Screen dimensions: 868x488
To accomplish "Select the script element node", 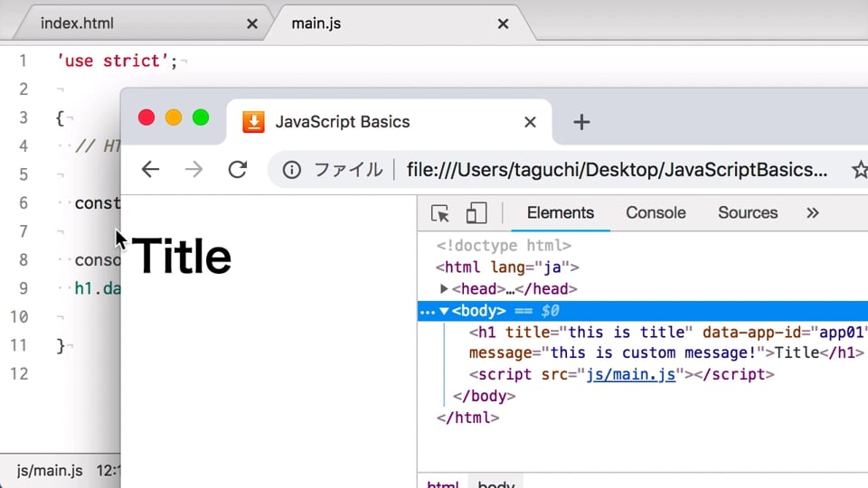I will [x=622, y=374].
